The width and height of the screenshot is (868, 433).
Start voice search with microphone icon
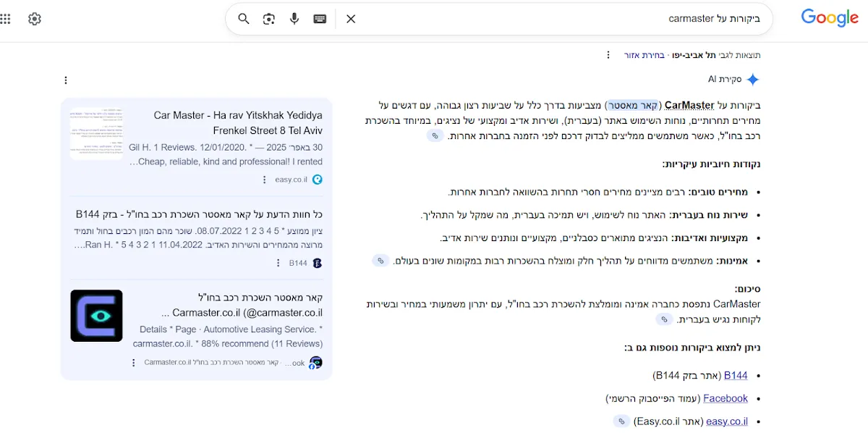click(x=294, y=19)
